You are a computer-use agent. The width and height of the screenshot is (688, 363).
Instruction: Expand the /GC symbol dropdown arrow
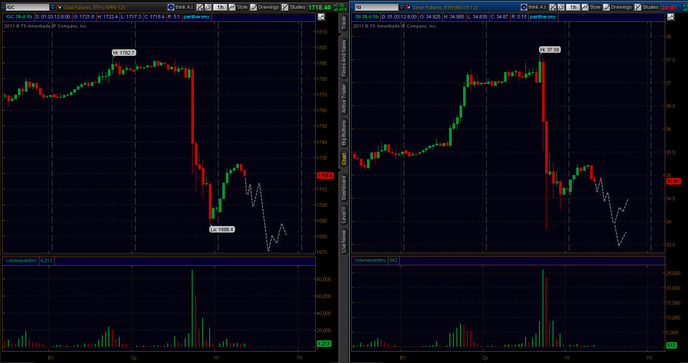pyautogui.click(x=53, y=7)
